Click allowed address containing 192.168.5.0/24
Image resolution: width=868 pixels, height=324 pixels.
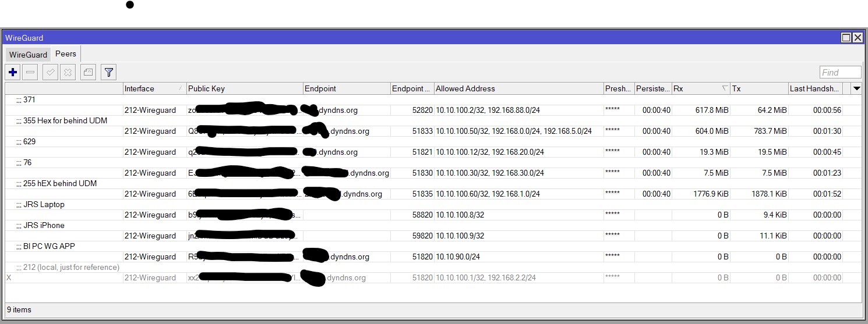pyautogui.click(x=514, y=131)
